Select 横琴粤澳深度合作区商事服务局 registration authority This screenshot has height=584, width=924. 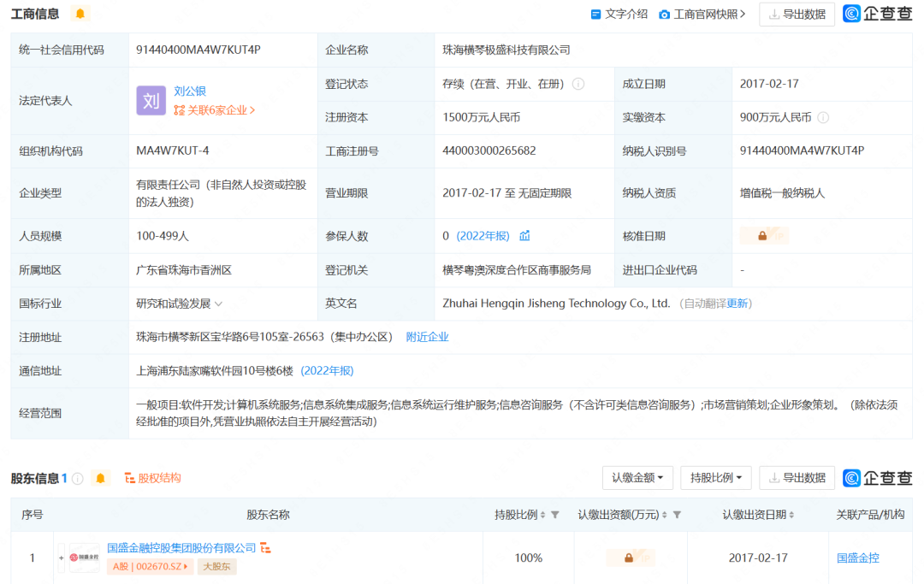click(x=517, y=270)
